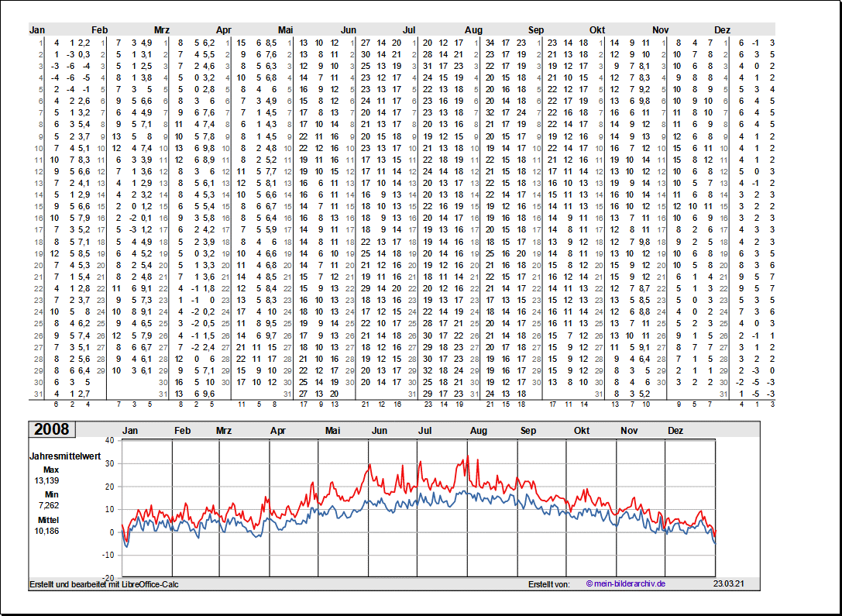Screen dimensions: 842x616
Task: Select the 'Erstellt von:' footer label
Action: coord(548,583)
